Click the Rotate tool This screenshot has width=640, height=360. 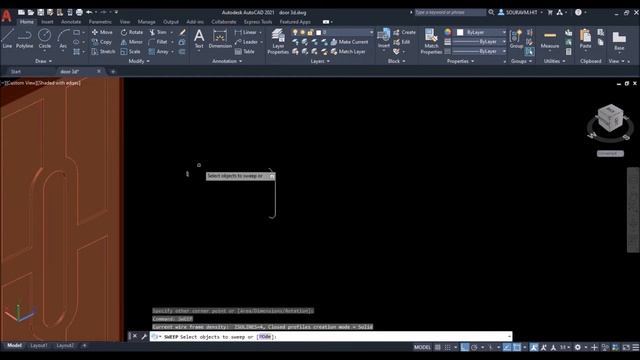tap(131, 32)
